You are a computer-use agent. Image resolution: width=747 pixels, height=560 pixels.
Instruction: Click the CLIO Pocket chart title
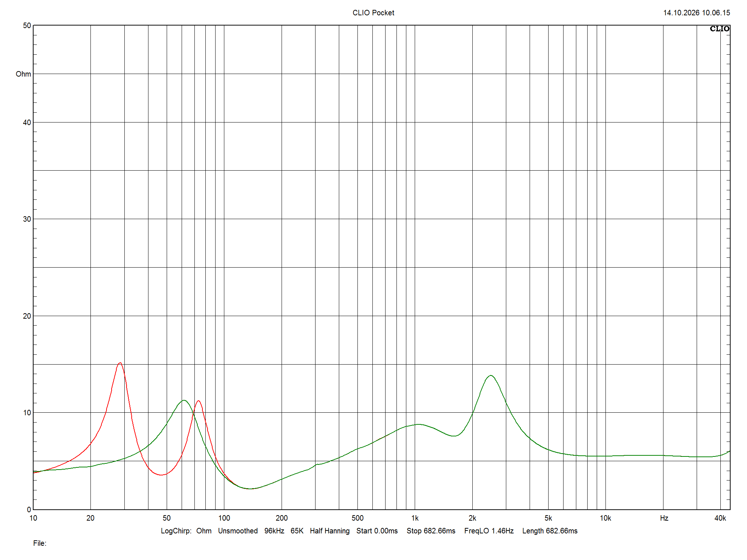pyautogui.click(x=373, y=13)
